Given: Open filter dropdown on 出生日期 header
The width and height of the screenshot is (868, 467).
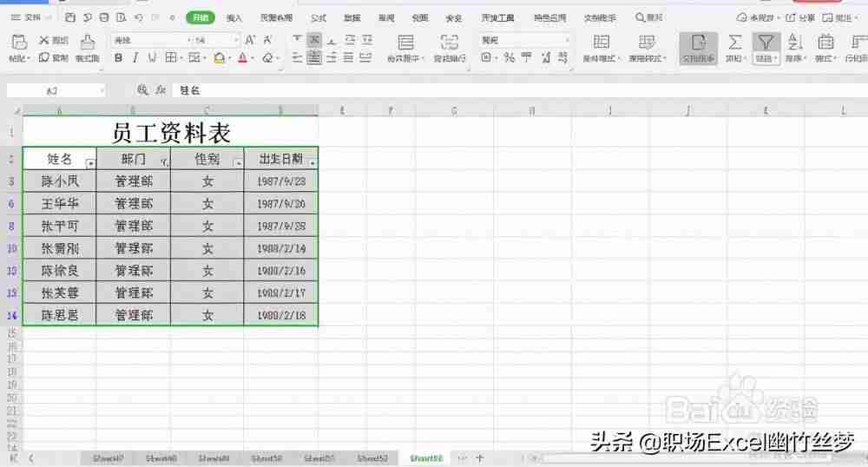Looking at the screenshot, I should [x=312, y=162].
